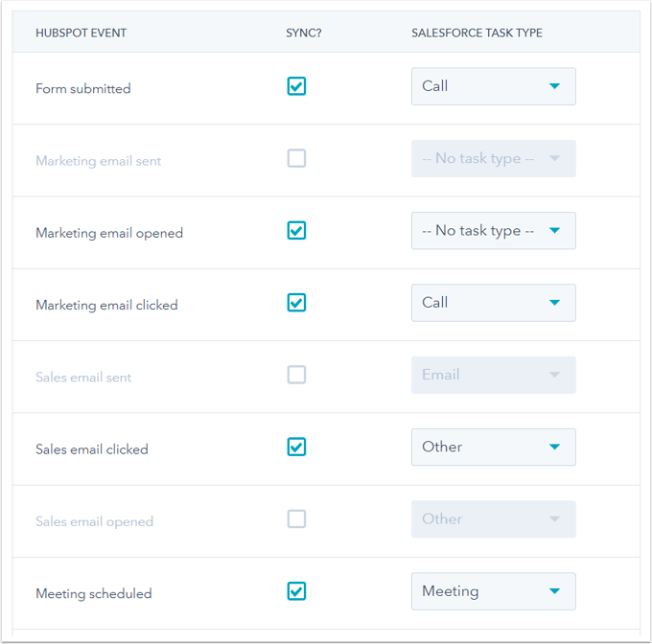Screen dimensions: 652x644
Task: Select the 'HUBSPOT EVENT' column header
Action: (81, 33)
